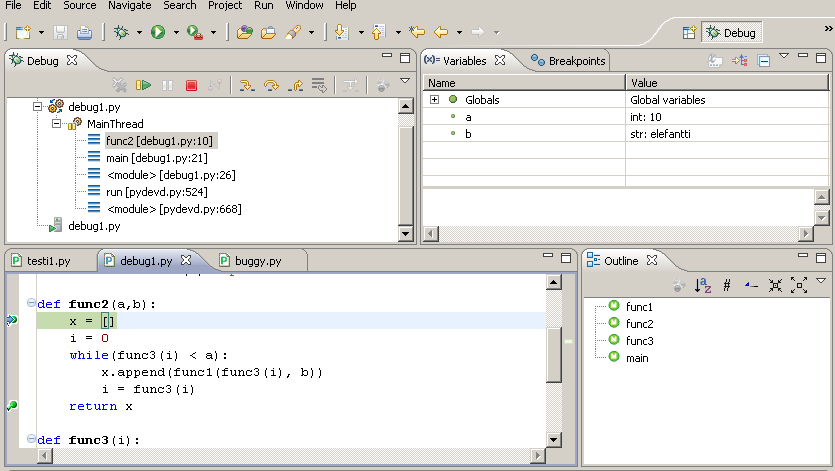
Task: Click the green Run toolbar icon
Action: pos(158,33)
